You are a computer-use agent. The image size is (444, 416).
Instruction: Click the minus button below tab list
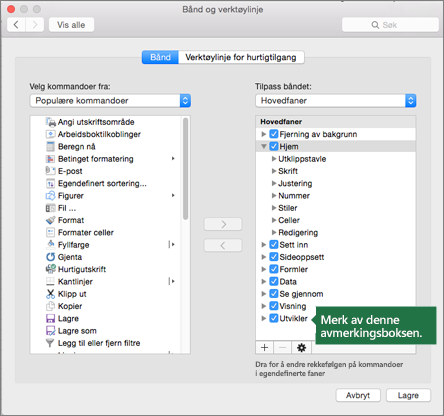coord(282,348)
